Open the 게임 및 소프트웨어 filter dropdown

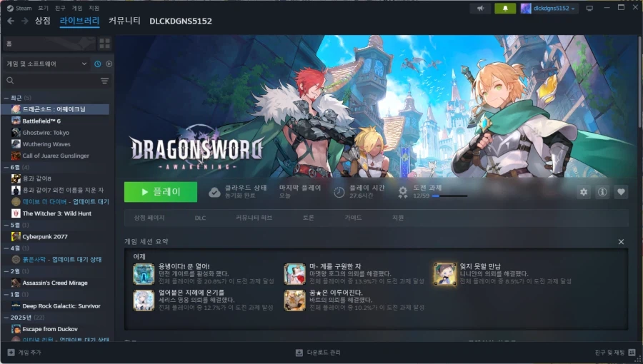click(46, 64)
